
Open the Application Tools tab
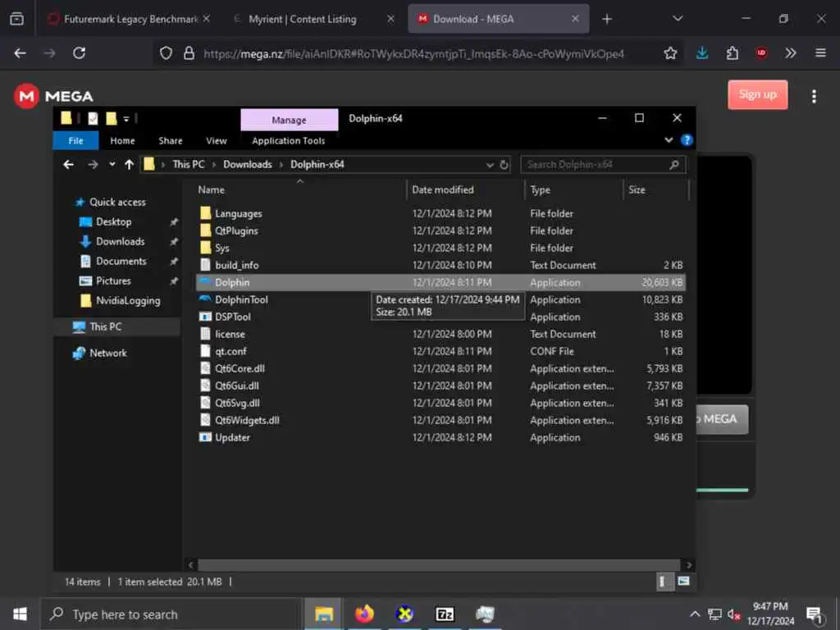point(289,141)
